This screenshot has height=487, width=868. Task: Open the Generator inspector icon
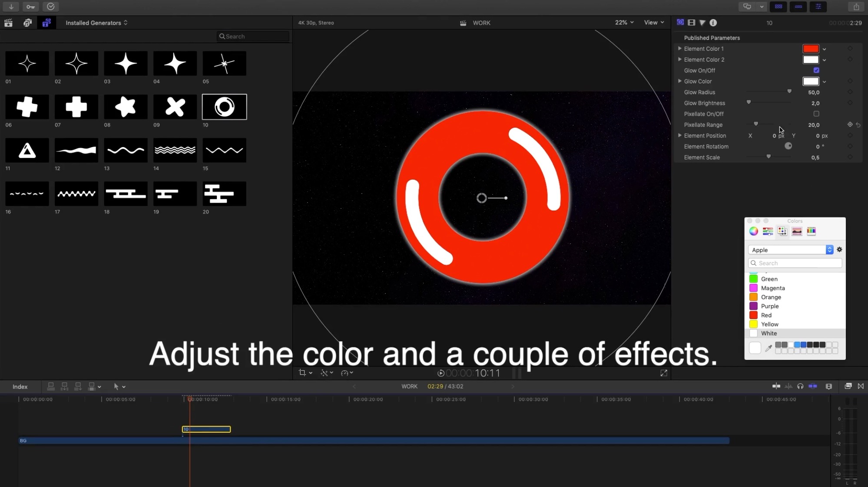(x=680, y=23)
